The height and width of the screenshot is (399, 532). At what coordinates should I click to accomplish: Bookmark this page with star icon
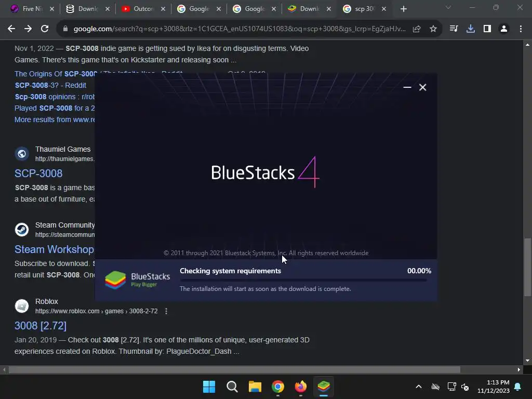(433, 29)
